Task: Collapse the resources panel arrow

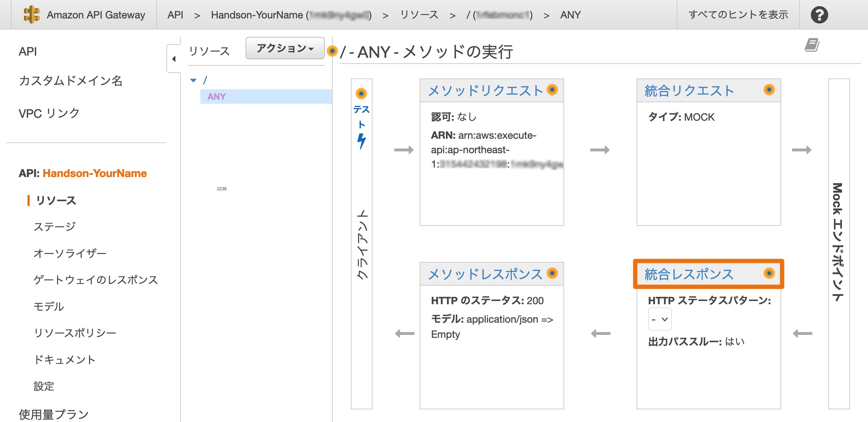Action: pyautogui.click(x=174, y=59)
